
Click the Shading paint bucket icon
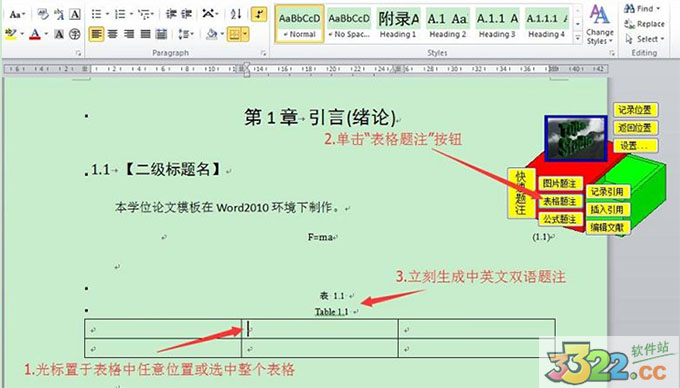(x=212, y=34)
